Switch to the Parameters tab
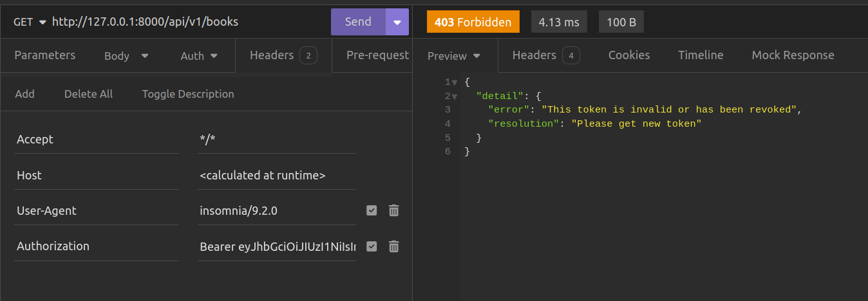868x301 pixels. pyautogui.click(x=45, y=55)
